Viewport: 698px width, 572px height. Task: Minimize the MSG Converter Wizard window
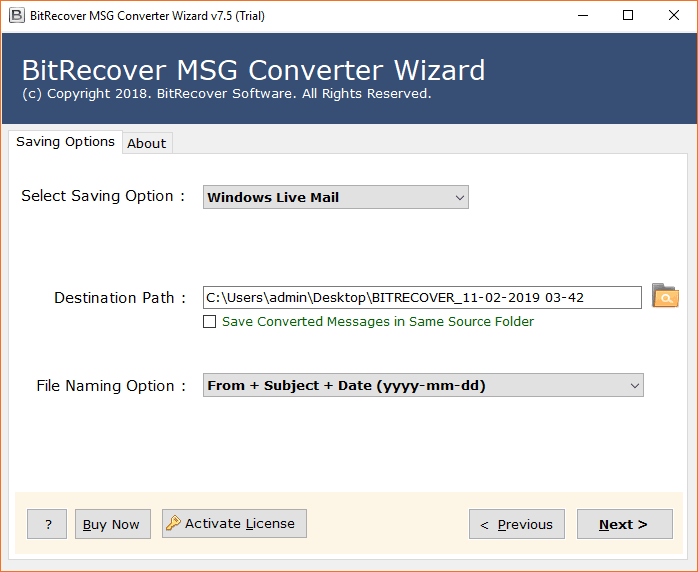(x=581, y=15)
